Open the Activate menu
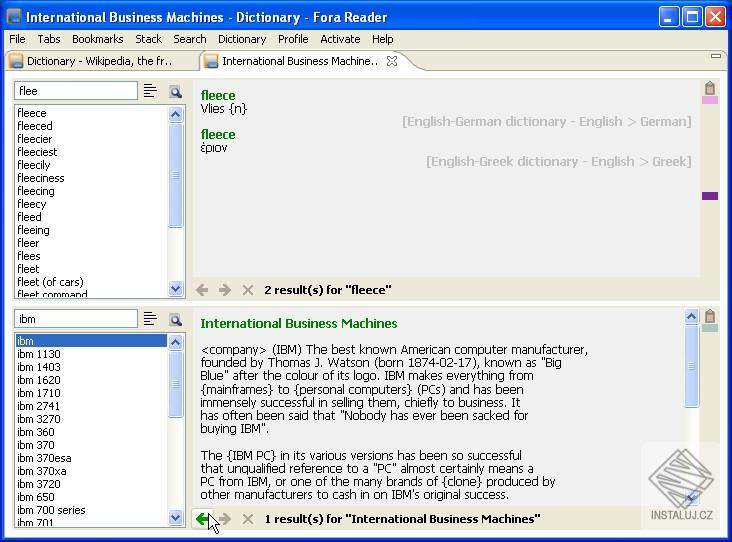The height and width of the screenshot is (542, 732). coord(340,39)
